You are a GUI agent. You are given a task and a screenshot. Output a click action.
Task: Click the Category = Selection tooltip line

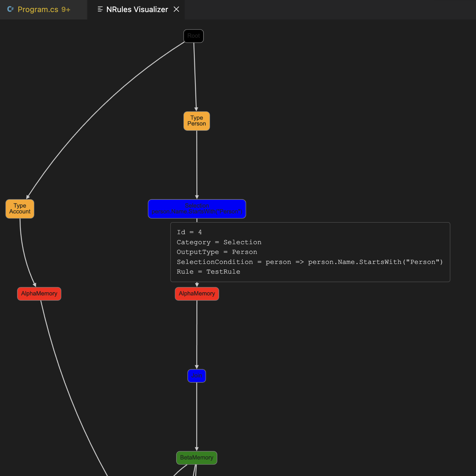219,242
